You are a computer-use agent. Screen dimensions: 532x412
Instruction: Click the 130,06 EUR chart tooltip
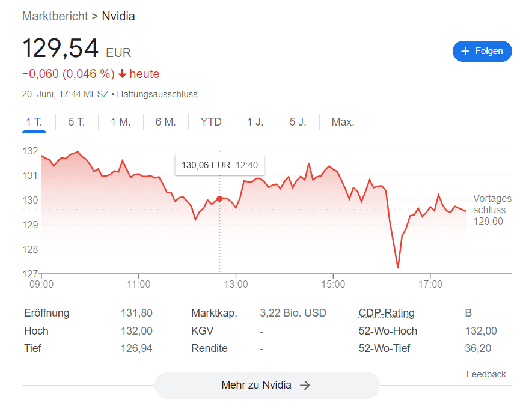(x=219, y=165)
